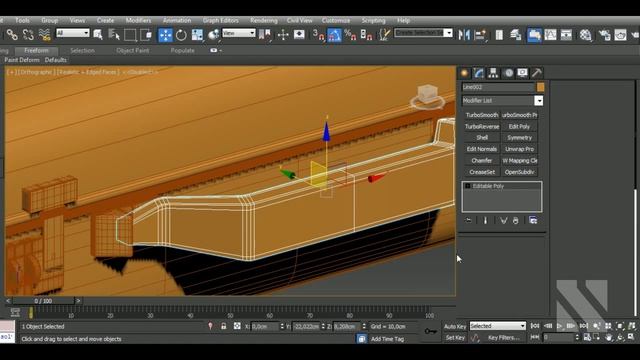Open the Help menu
The height and width of the screenshot is (360, 640).
[403, 20]
